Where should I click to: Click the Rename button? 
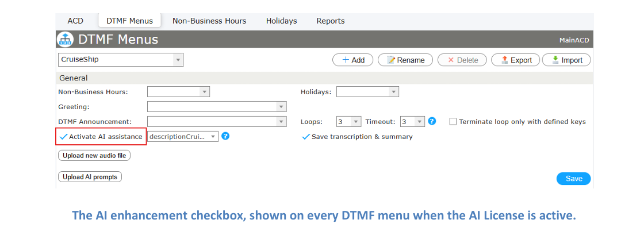pyautogui.click(x=405, y=60)
